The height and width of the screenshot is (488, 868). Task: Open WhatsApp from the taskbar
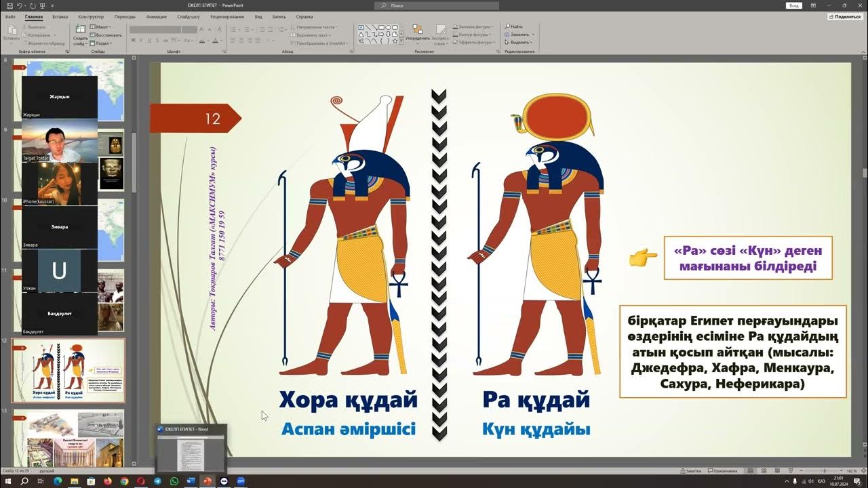point(174,481)
